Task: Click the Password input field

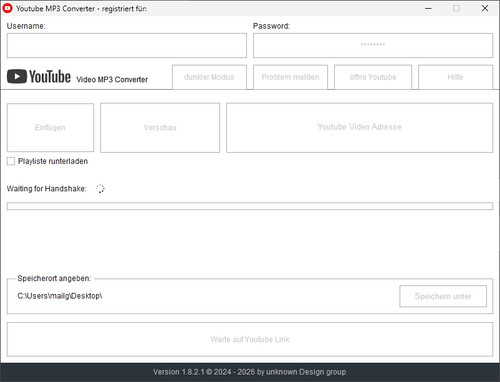Action: click(x=373, y=45)
